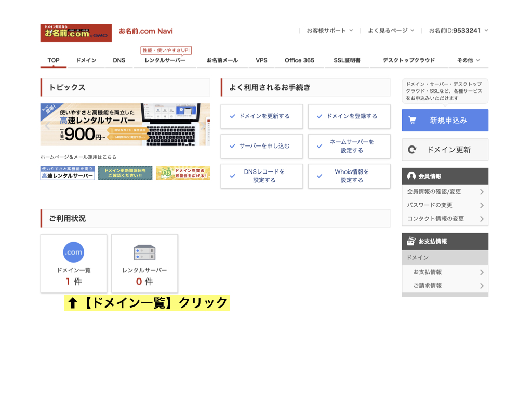Open the お支払情報 link under ドメイン

pyautogui.click(x=445, y=272)
